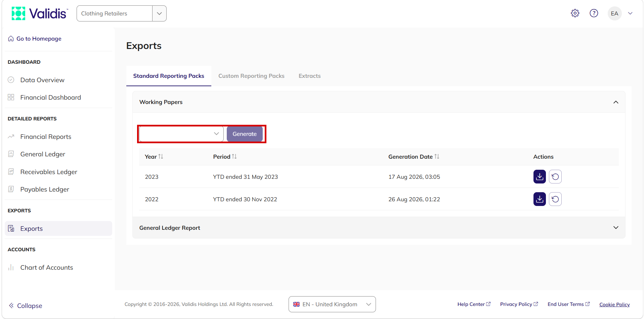Switch to the Extracts tab

coord(309,76)
